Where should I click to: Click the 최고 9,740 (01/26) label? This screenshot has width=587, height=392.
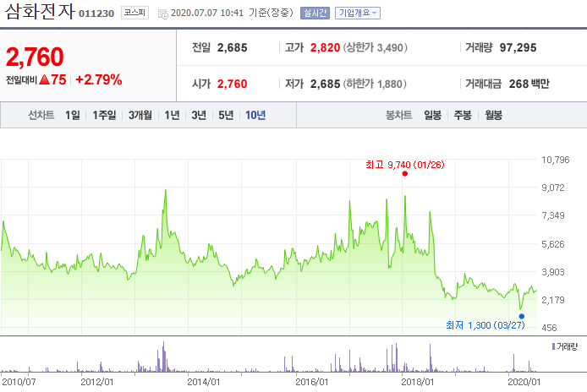[404, 165]
